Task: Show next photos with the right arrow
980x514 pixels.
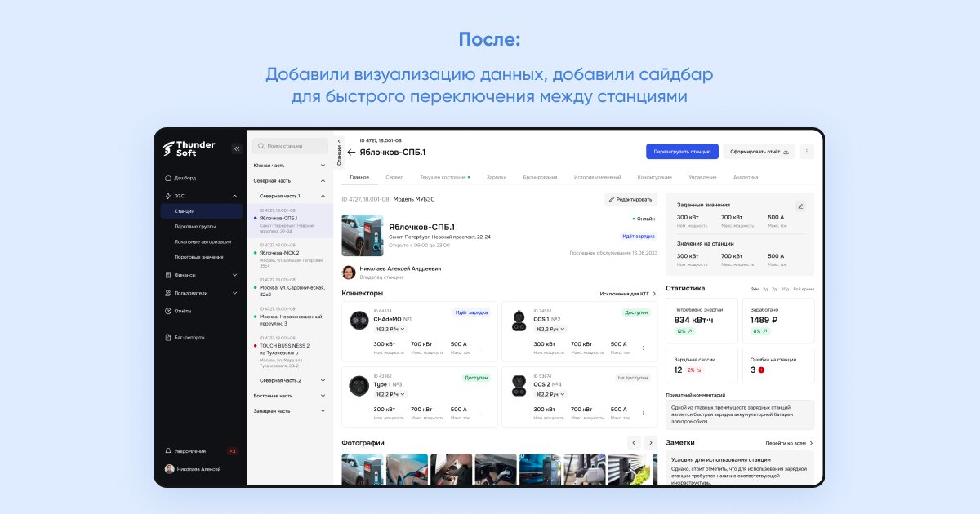Action: coord(651,442)
